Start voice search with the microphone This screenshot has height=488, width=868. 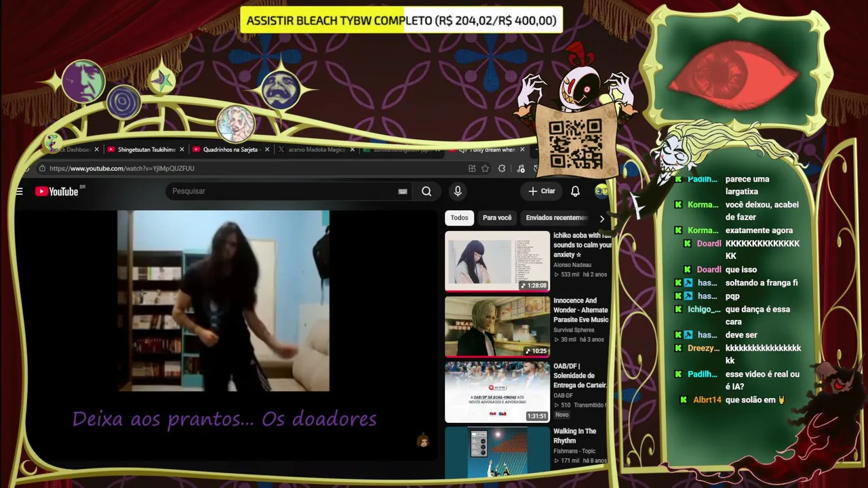pos(458,191)
